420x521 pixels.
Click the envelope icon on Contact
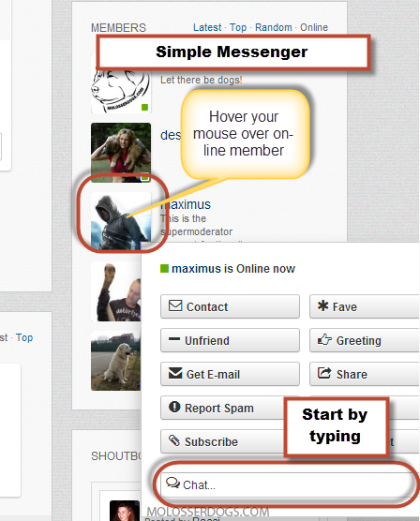(175, 305)
